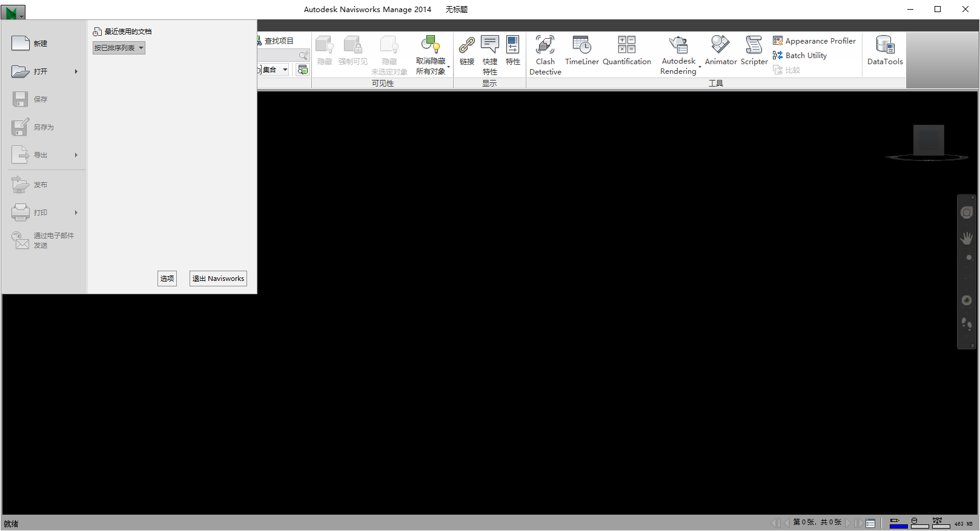This screenshot has height=531, width=980.
Task: Expand the 打开 submenu arrow
Action: (76, 71)
